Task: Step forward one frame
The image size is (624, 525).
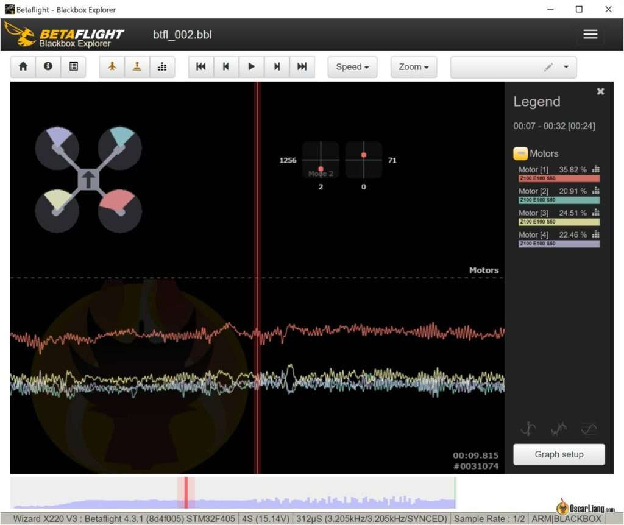Action: coord(277,67)
